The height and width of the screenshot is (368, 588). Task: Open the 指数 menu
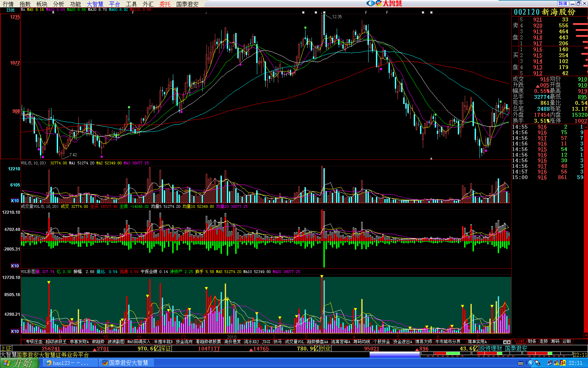click(25, 4)
